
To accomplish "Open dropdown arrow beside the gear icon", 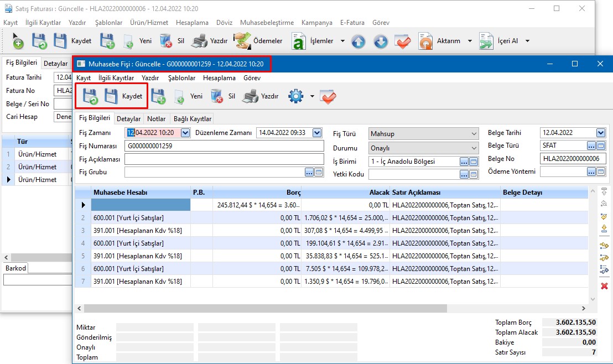I will (x=312, y=96).
